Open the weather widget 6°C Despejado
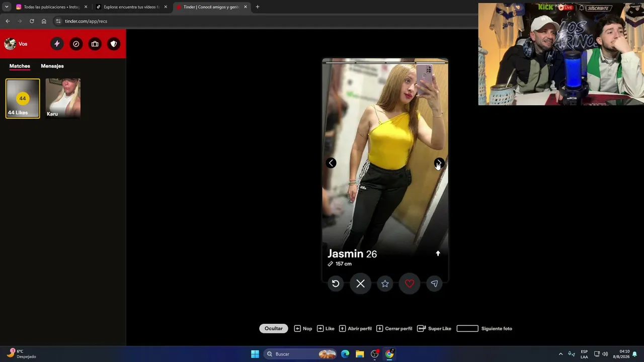This screenshot has width=644, height=362. coord(21,354)
